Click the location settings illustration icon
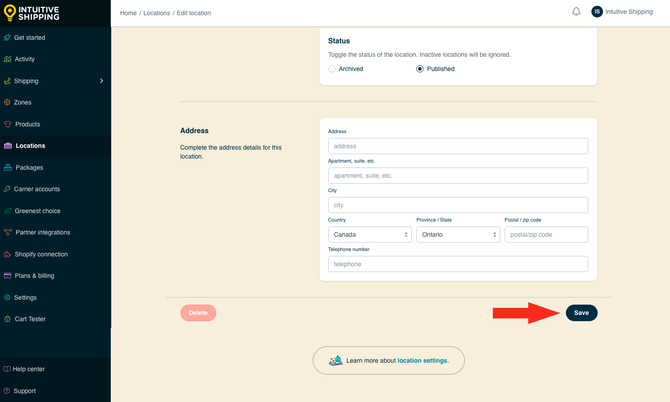 pos(336,361)
